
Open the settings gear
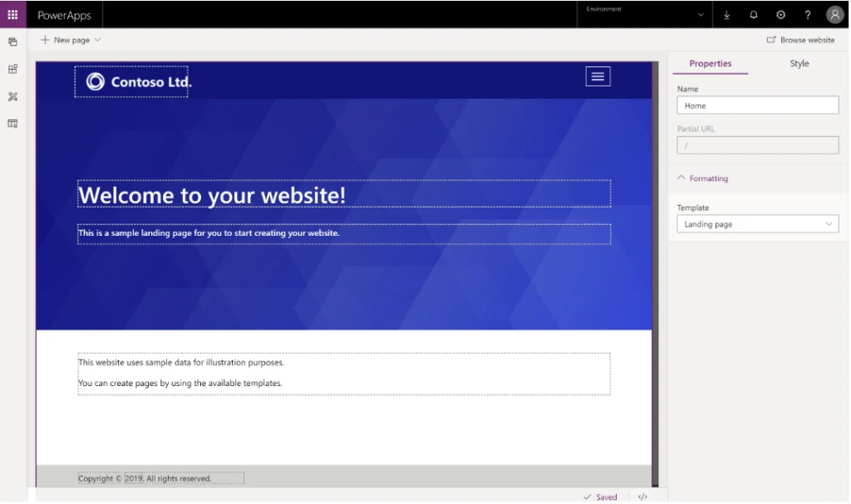coord(780,14)
